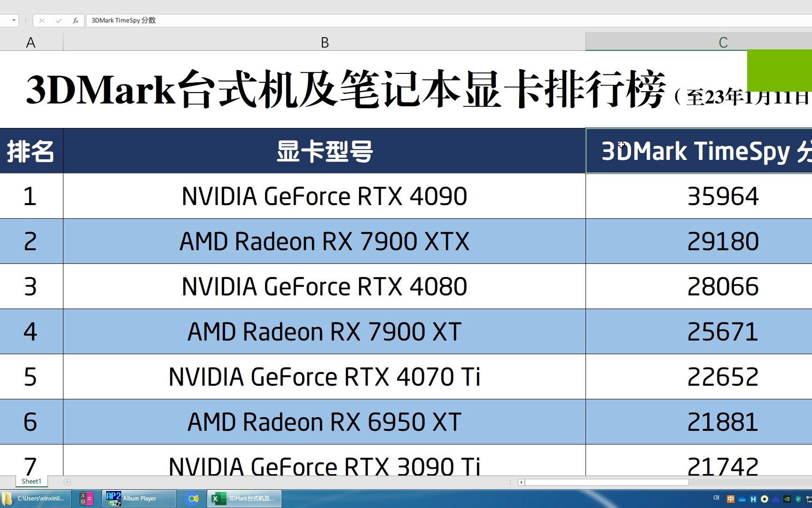The height and width of the screenshot is (508, 812).
Task: Add a new sheet with the plus icon
Action: pyautogui.click(x=67, y=482)
